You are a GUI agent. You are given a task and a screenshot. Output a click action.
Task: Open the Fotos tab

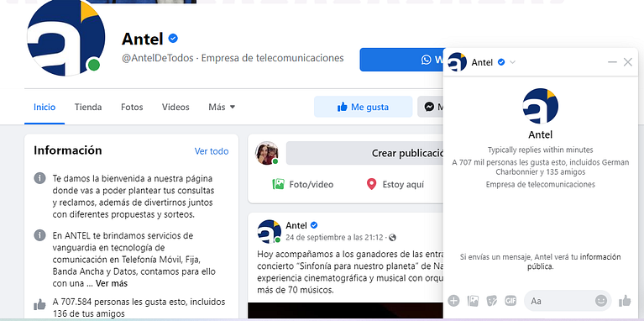click(x=132, y=108)
